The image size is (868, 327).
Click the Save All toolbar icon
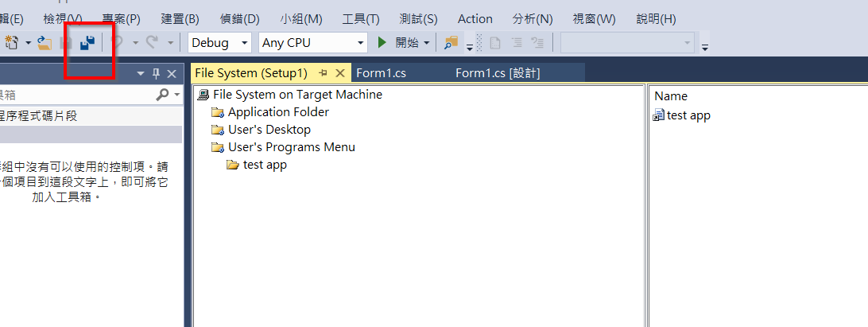pos(87,43)
